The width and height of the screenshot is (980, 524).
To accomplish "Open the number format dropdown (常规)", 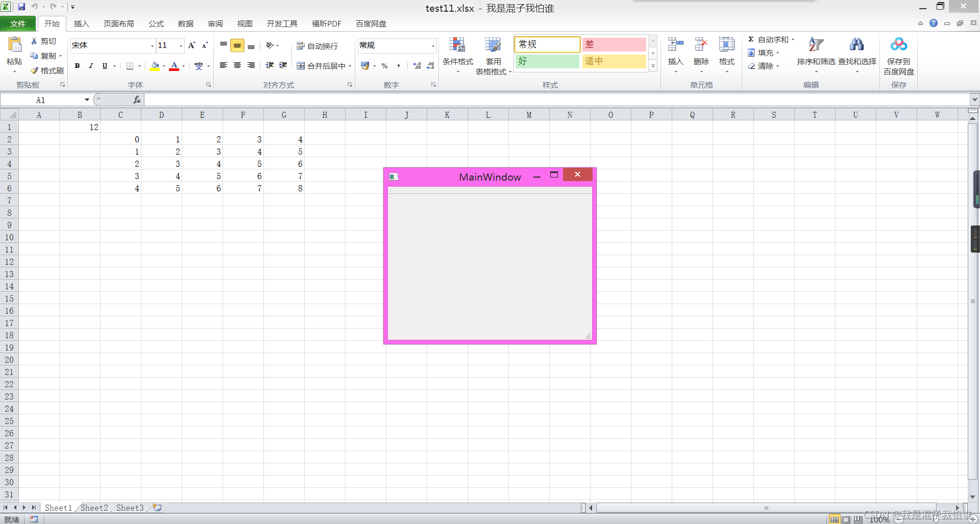I will point(433,46).
